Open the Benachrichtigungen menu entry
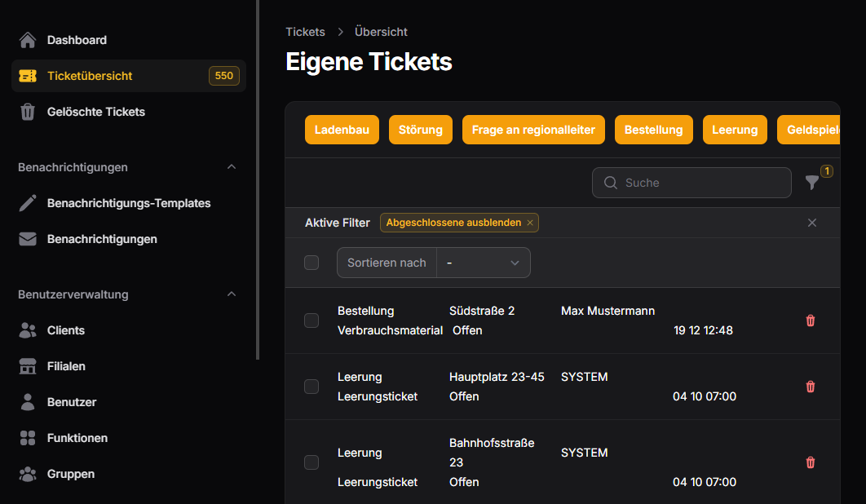Viewport: 866px width, 504px height. [x=129, y=239]
